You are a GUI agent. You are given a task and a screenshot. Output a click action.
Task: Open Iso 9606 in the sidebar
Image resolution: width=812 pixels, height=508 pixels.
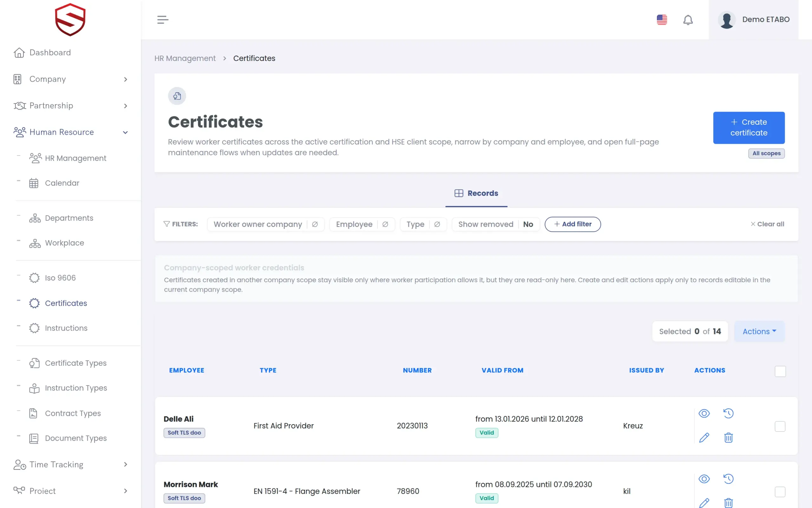[x=60, y=278]
